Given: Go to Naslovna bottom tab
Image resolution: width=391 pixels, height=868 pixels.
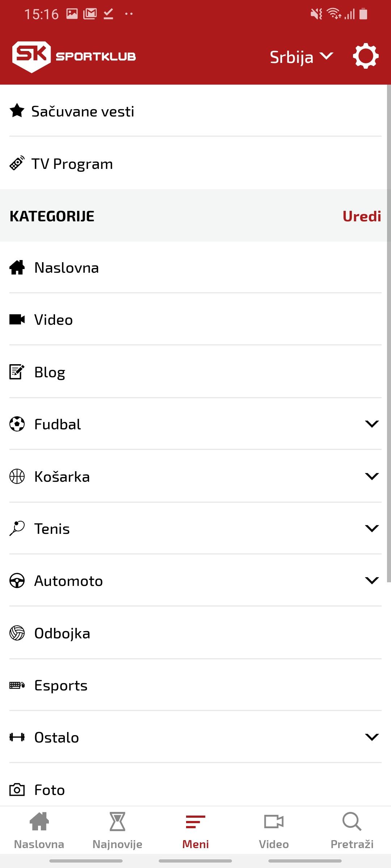Looking at the screenshot, I should [39, 831].
